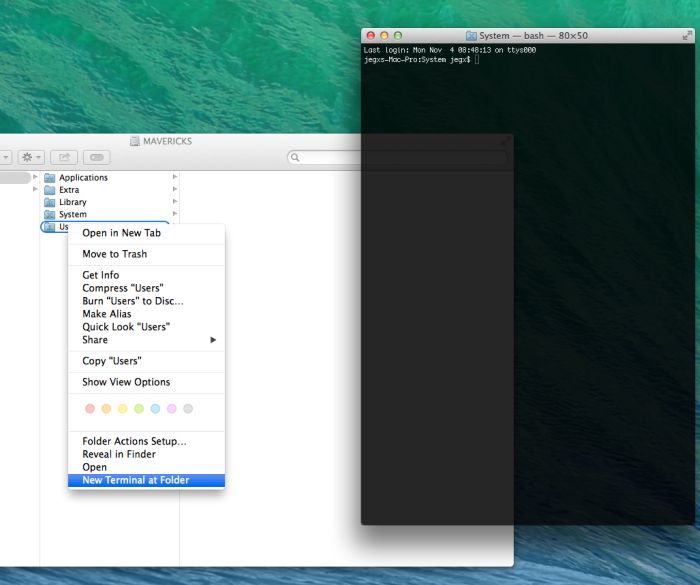The width and height of the screenshot is (700, 585).
Task: Click the magnifier icon in search field
Action: point(295,157)
